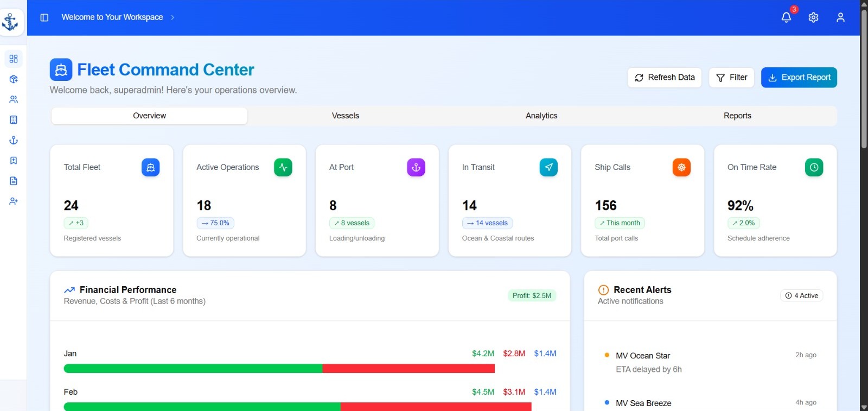Click the package-plus icon in sidebar
This screenshot has height=411, width=868.
coord(14,79)
